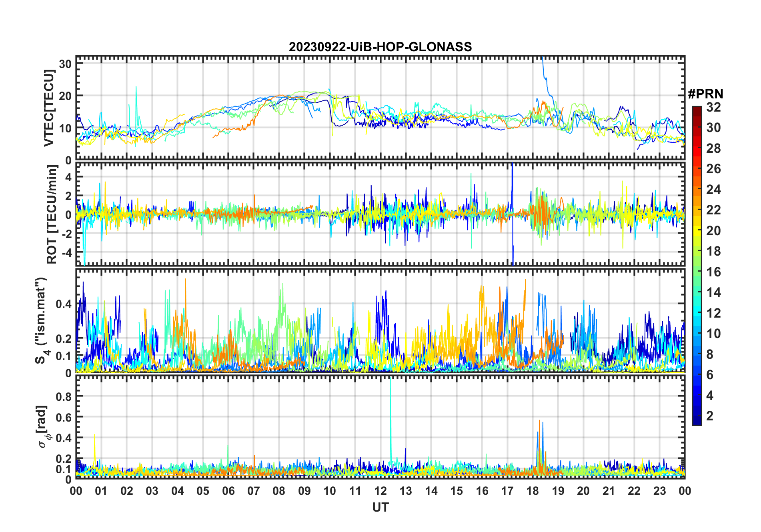Click the VTEC y-axis tick 20
The image size is (761, 532).
[66, 96]
